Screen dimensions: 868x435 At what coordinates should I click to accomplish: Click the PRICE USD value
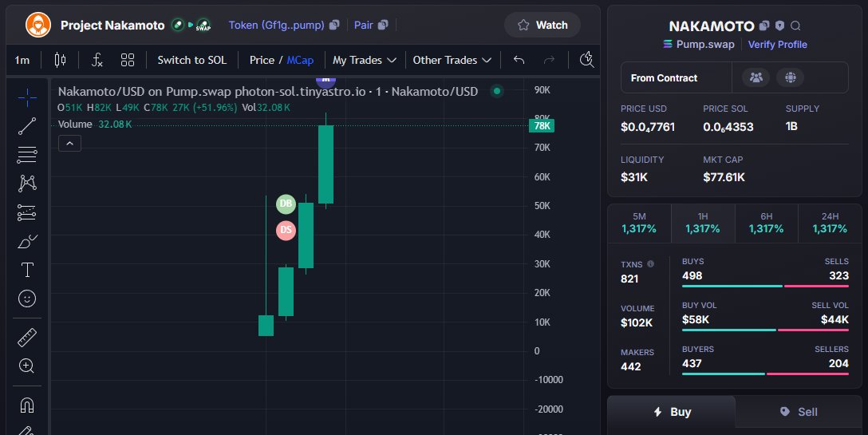point(648,127)
